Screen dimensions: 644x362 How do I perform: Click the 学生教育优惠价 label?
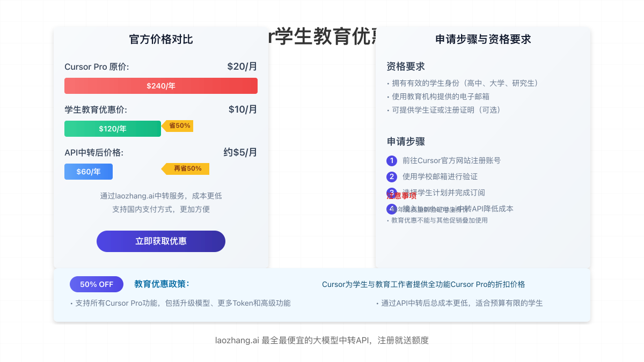96,110
